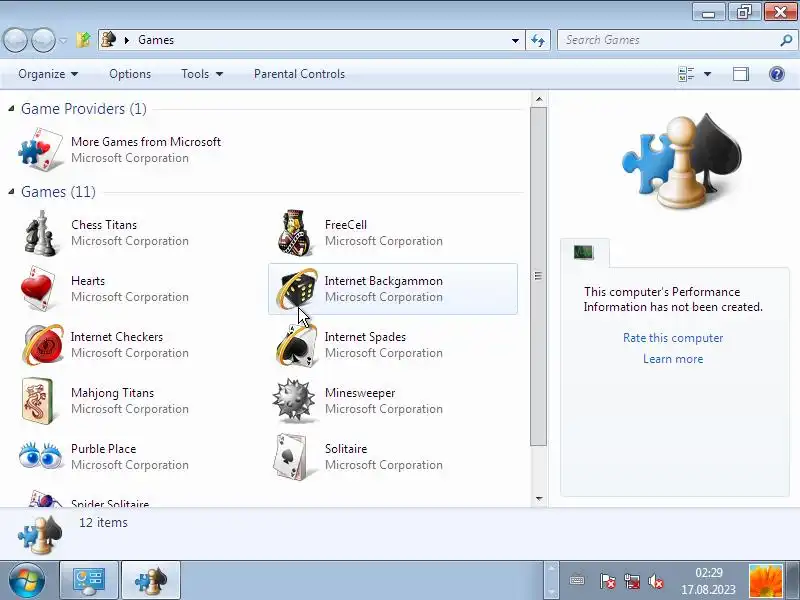This screenshot has height=600, width=800.
Task: Open the Tools dropdown menu
Action: 202,74
